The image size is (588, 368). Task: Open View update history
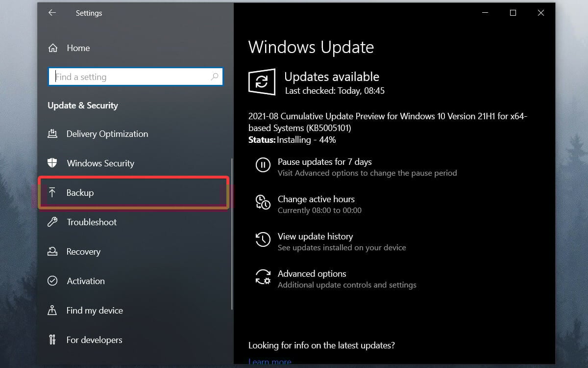click(x=315, y=237)
